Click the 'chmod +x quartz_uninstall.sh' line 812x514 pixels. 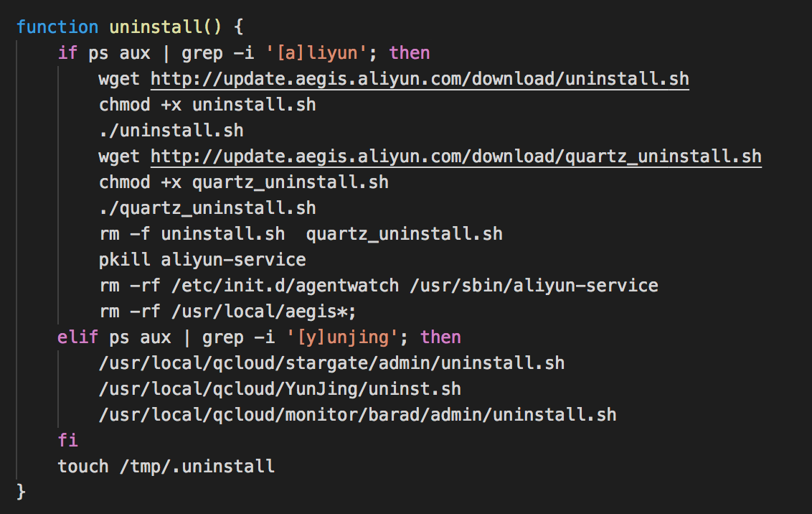point(244,182)
